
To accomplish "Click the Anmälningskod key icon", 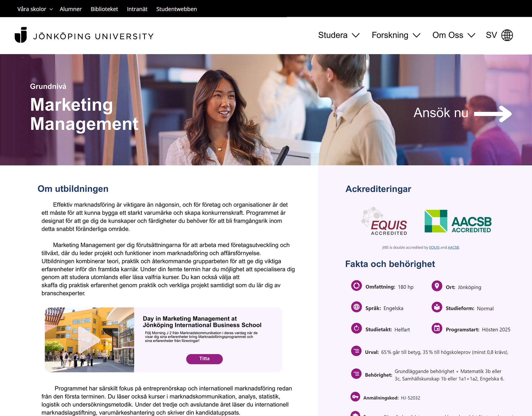I will tap(355, 397).
